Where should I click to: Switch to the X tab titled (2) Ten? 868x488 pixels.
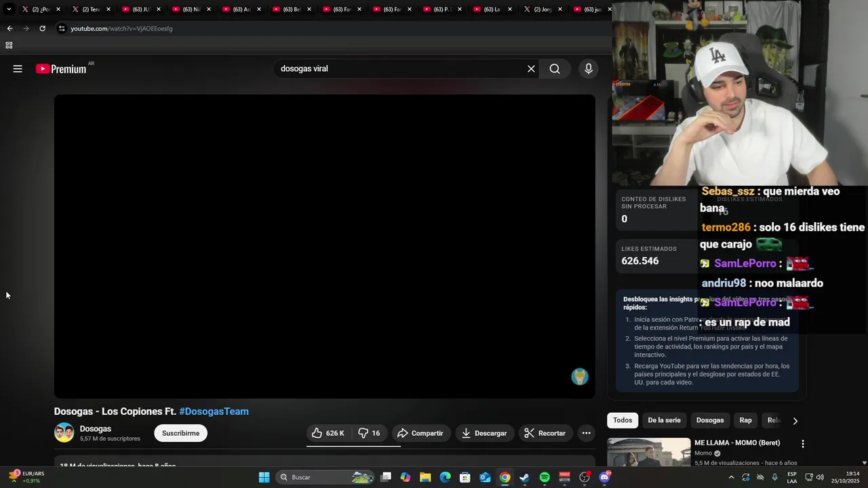pos(92,9)
